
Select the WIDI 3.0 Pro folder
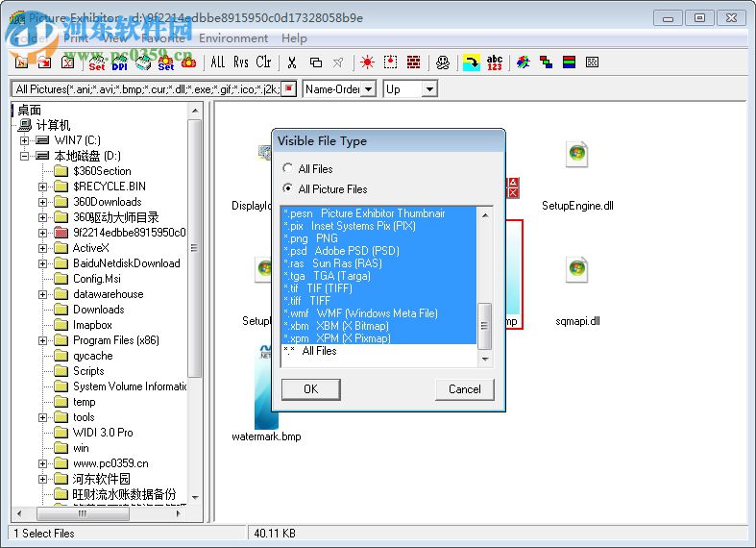103,433
